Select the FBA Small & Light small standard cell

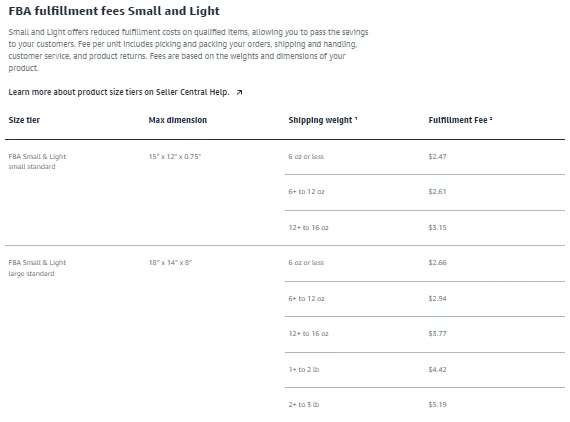pos(37,161)
